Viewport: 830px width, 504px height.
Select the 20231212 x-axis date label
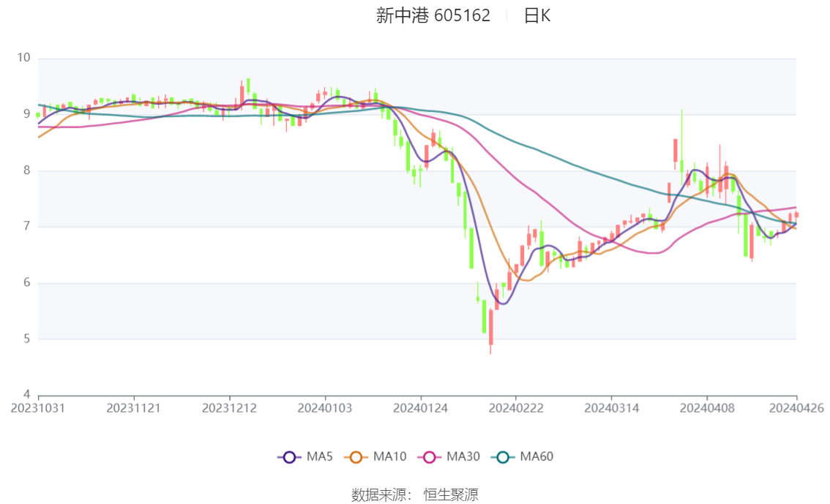coord(229,407)
